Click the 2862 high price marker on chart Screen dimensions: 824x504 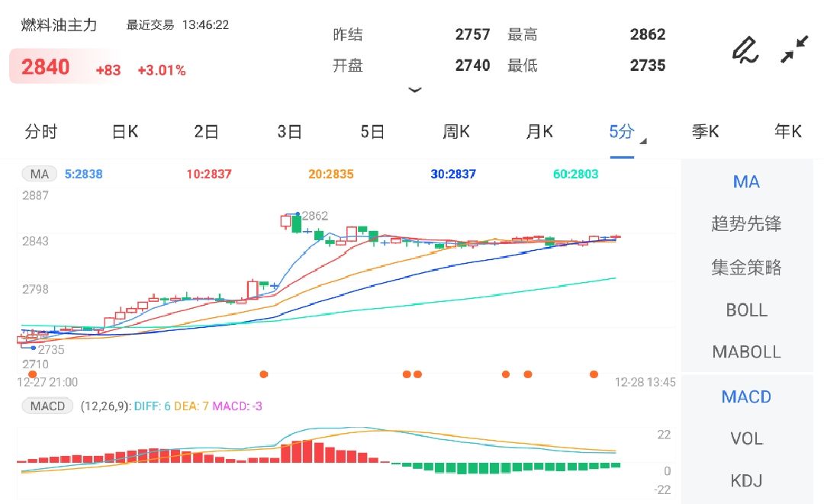pos(315,216)
